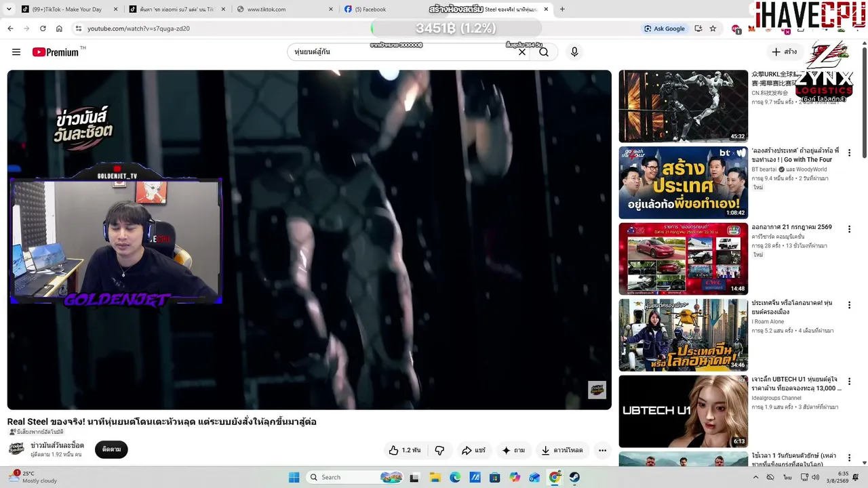Switch input language ไทย indicator

click(787, 477)
